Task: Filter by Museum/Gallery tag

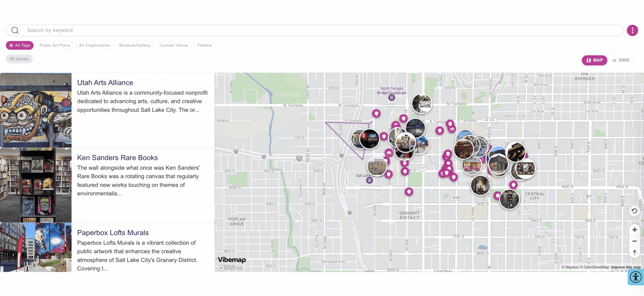Action: 135,45
